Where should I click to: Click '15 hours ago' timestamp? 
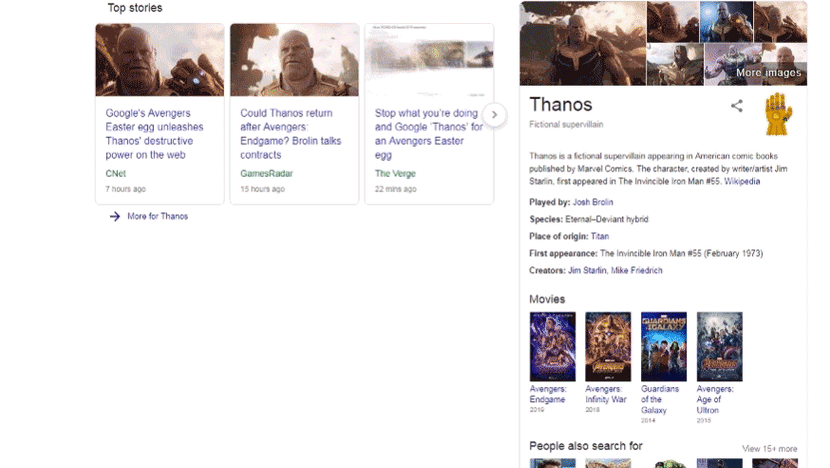tap(263, 189)
